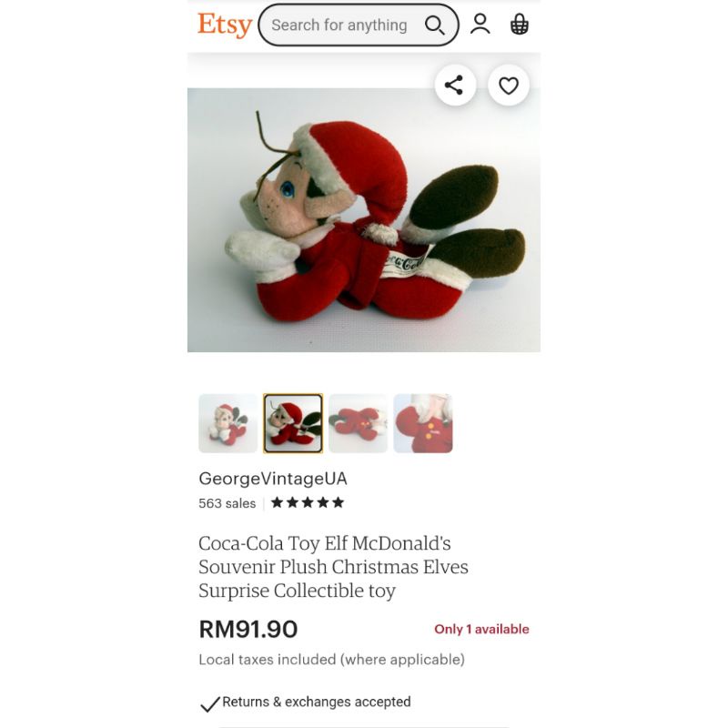Screen dimensions: 728x728
Task: Open 'Returns & exchanges accepted' details
Action: [x=316, y=702]
